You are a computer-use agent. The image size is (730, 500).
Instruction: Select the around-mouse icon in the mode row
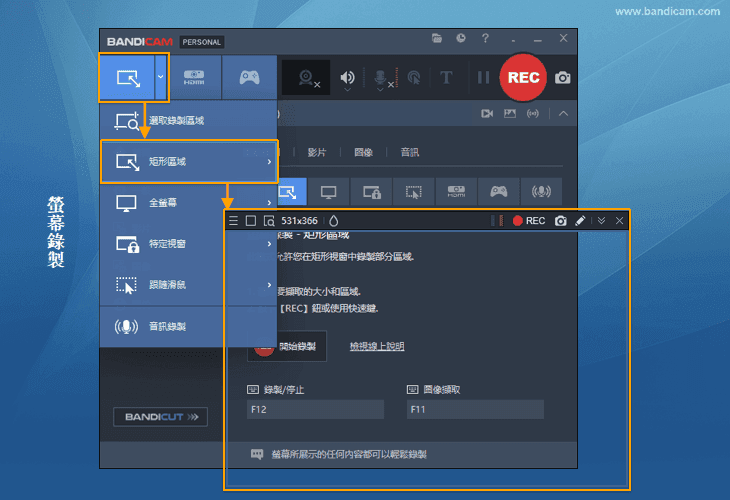pyautogui.click(x=413, y=191)
